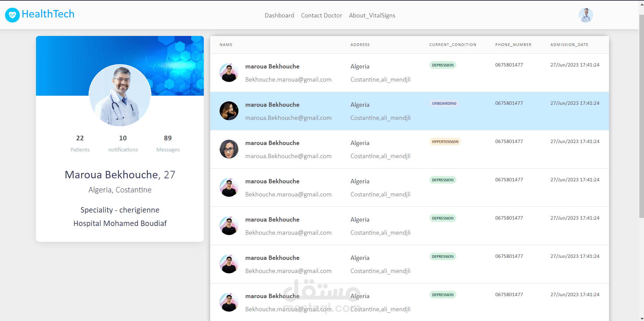Screen dimensions: 644x321
Task: Open the doctor profile avatar in top bar
Action: (x=585, y=15)
